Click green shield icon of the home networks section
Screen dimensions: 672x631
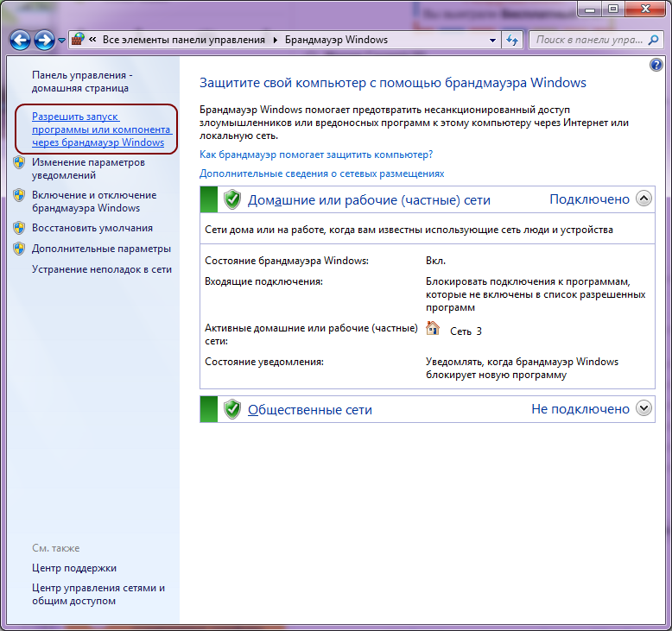tap(232, 199)
